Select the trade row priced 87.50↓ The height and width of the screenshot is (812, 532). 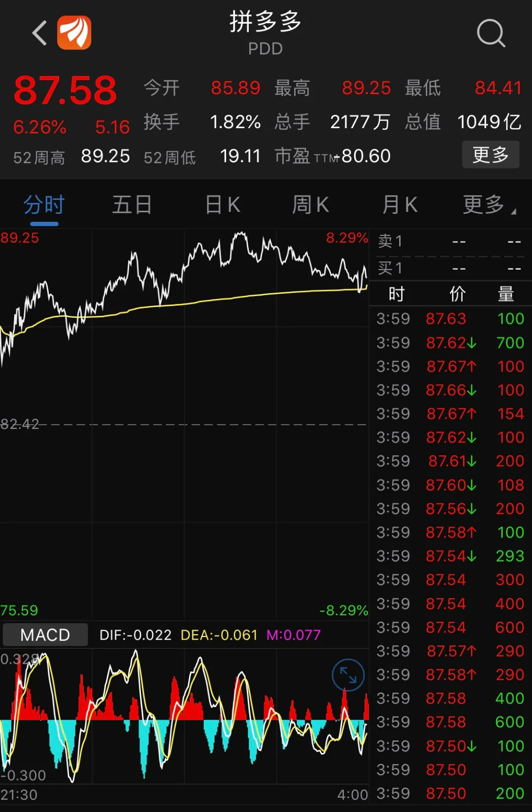click(x=450, y=746)
